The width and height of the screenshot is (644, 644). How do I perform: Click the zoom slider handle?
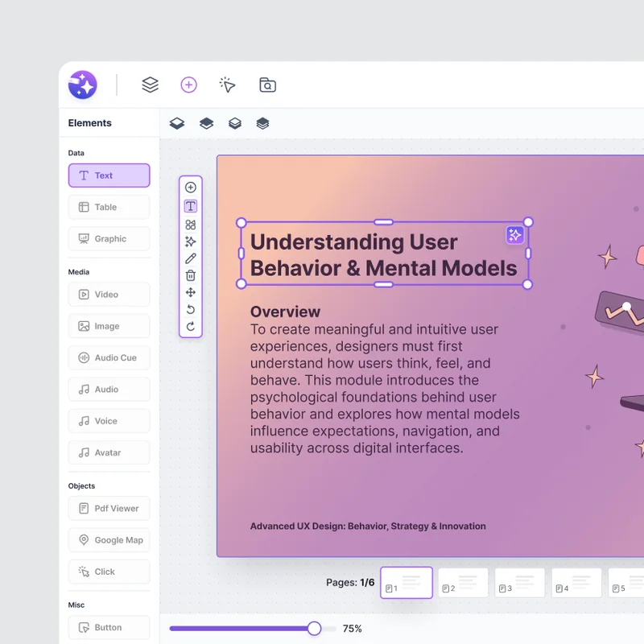(x=314, y=629)
